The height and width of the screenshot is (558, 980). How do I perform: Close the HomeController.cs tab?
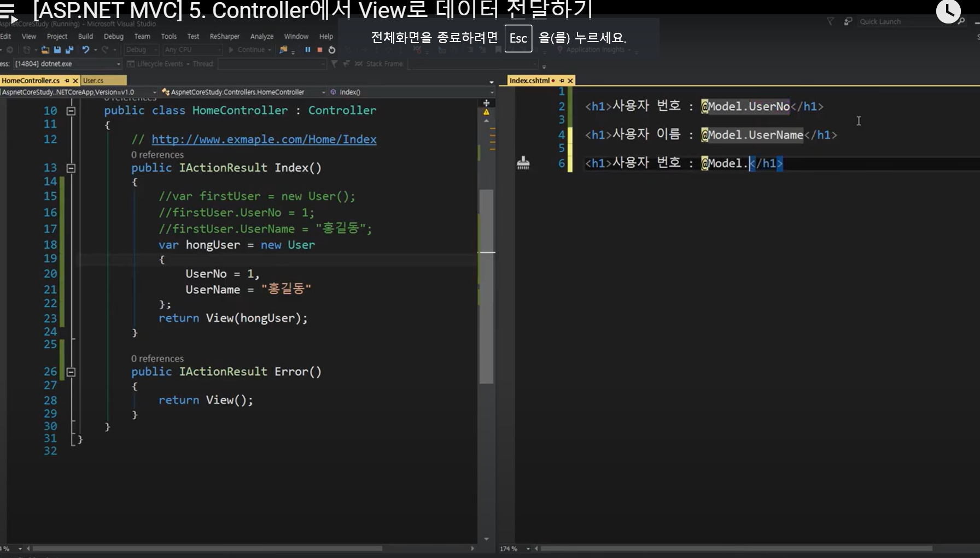tap(75, 80)
